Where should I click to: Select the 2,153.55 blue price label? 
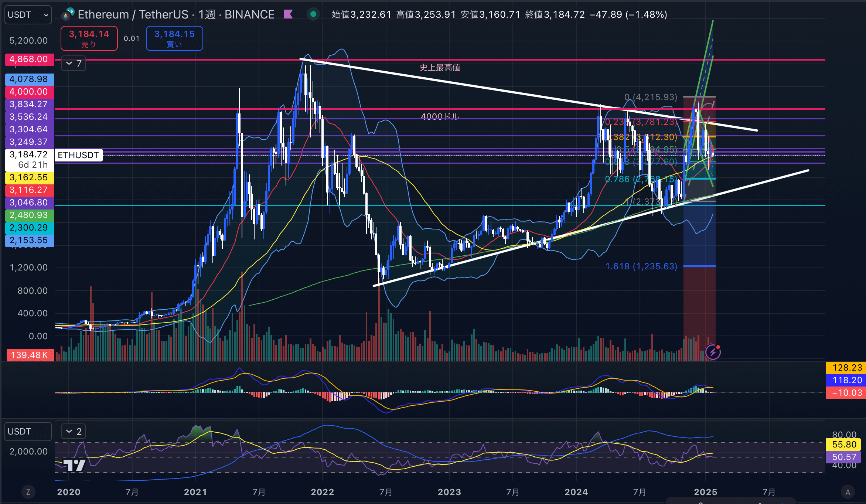(29, 240)
